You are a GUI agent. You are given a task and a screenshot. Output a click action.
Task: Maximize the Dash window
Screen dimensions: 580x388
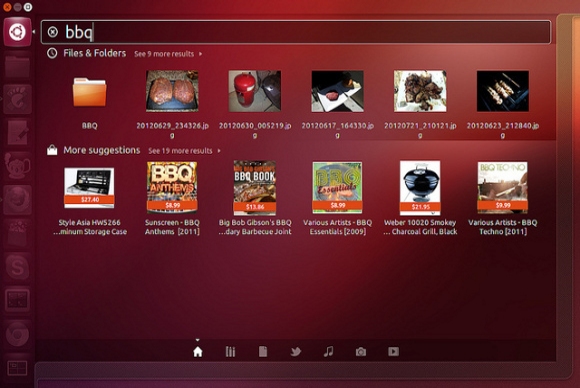point(28,7)
